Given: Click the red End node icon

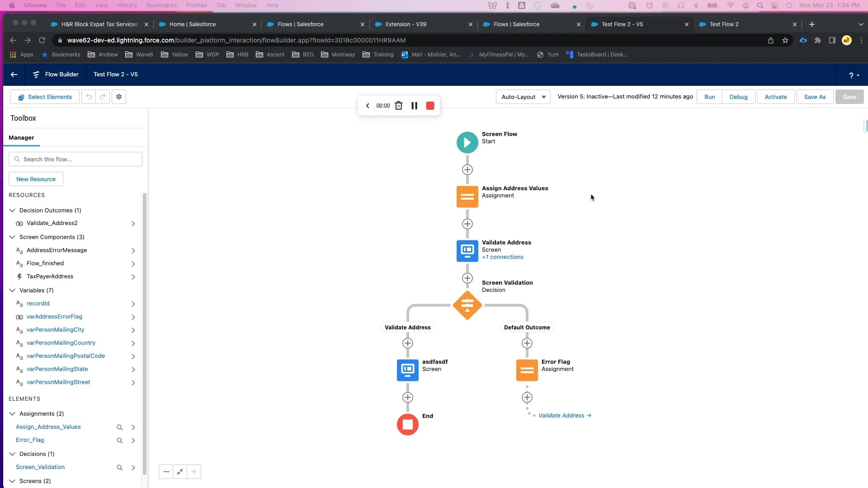Looking at the screenshot, I should 407,425.
